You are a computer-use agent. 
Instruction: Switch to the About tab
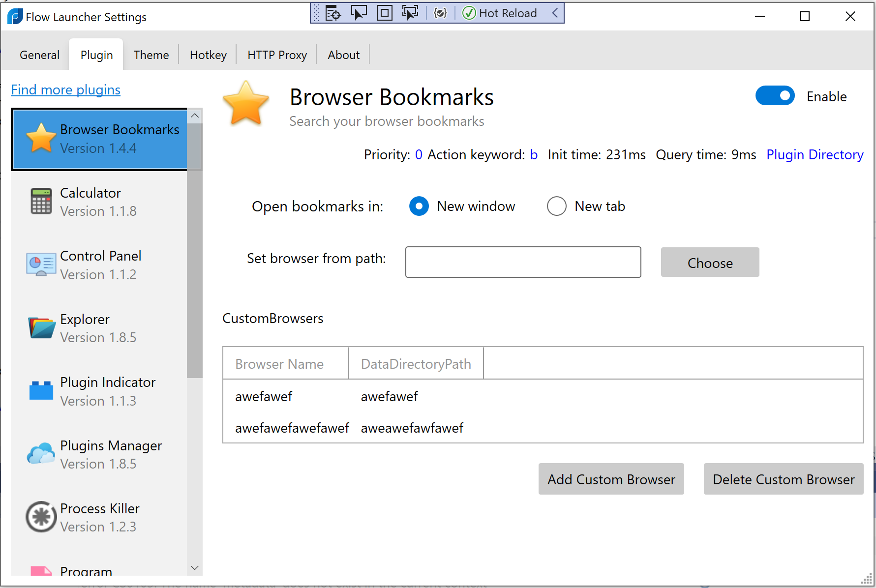[343, 55]
